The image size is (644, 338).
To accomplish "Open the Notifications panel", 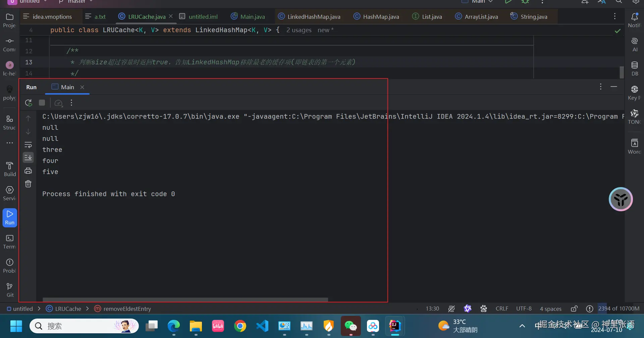I will pos(635,20).
